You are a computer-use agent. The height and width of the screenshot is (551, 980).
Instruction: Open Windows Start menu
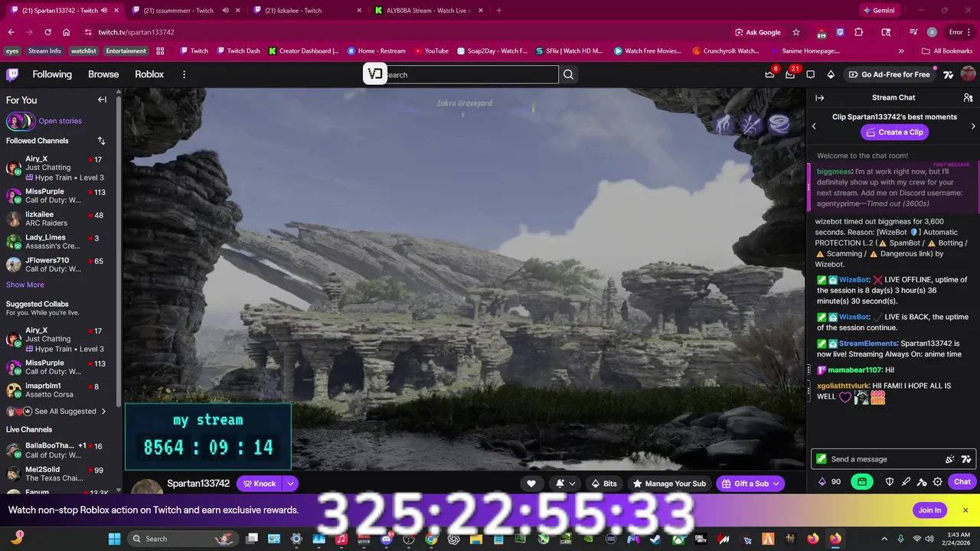coord(114,539)
